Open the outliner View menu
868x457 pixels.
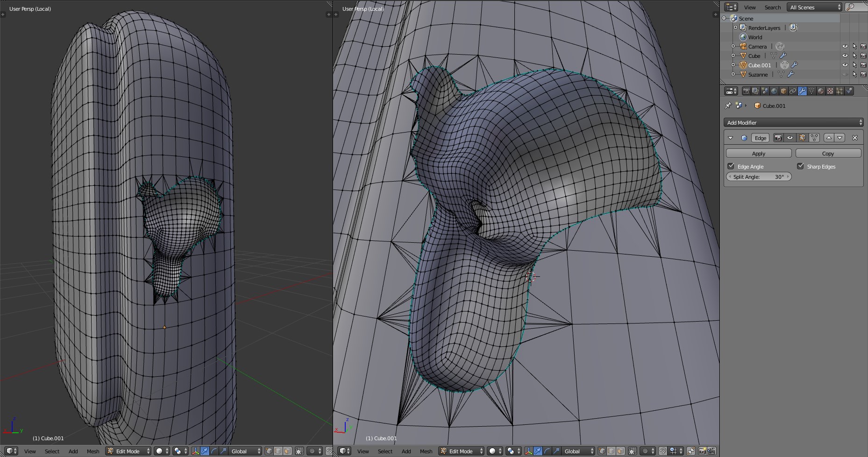pos(750,7)
